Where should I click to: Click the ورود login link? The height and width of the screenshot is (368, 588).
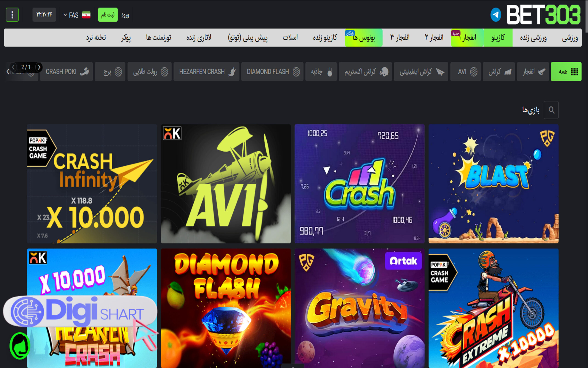(x=125, y=15)
